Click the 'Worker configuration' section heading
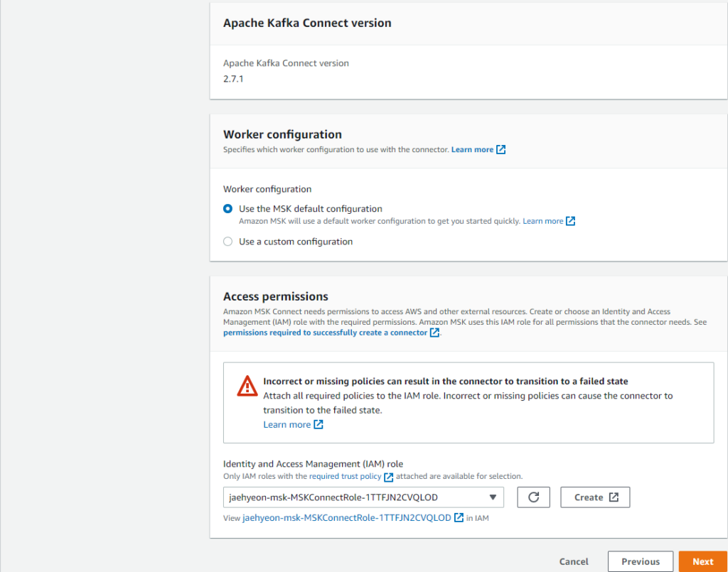Viewport: 728px width, 572px height. point(282,134)
